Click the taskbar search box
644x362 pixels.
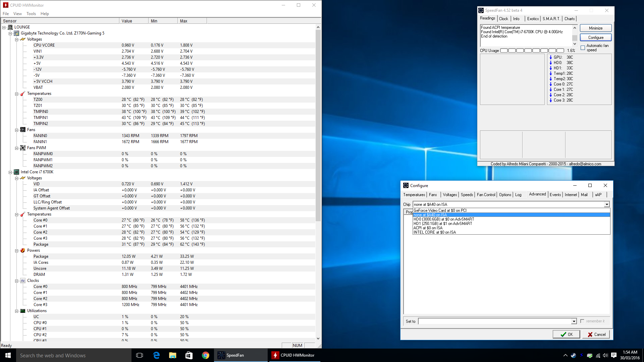(74, 355)
